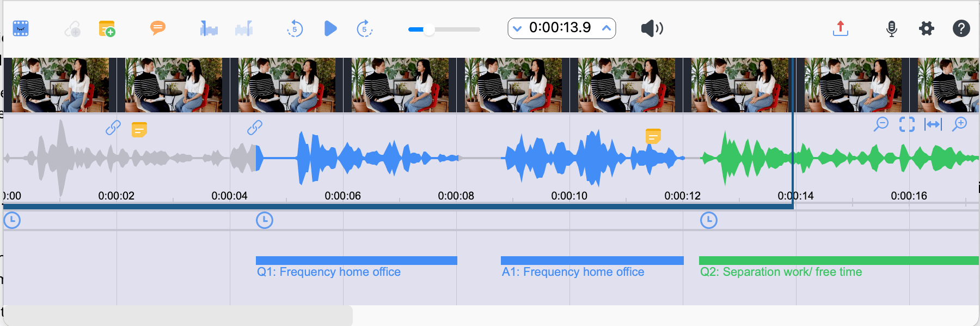The height and width of the screenshot is (326, 980).
Task: Click the 0:00:13.9 time field
Action: coord(560,28)
